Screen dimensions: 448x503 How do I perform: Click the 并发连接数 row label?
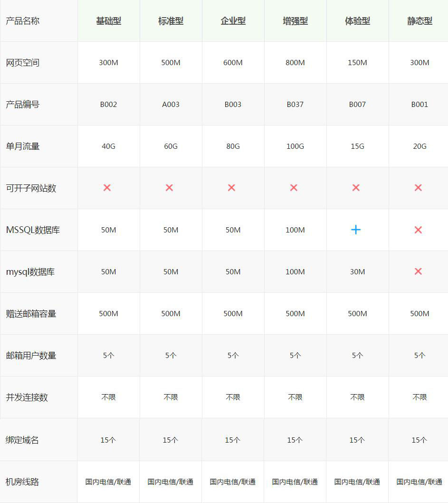click(x=27, y=397)
